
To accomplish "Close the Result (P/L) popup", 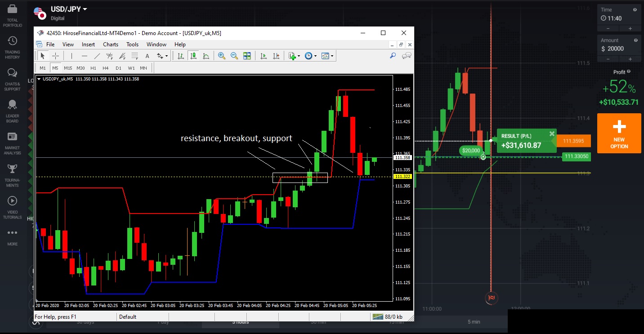I will (x=552, y=134).
